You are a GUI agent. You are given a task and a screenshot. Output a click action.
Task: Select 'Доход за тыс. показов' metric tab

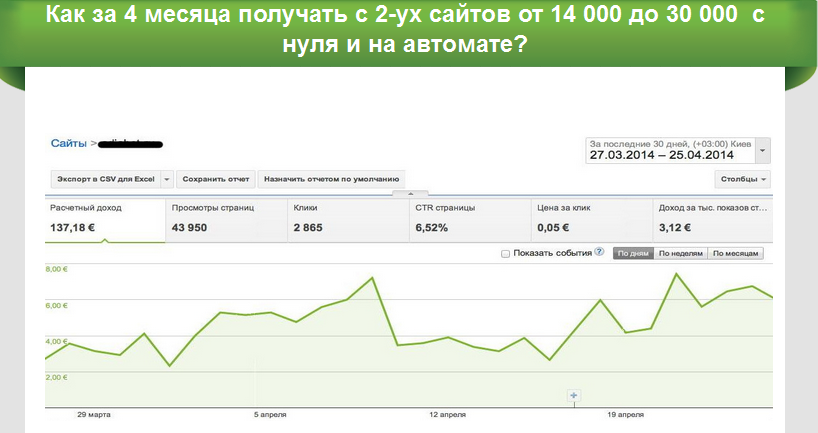pyautogui.click(x=712, y=218)
